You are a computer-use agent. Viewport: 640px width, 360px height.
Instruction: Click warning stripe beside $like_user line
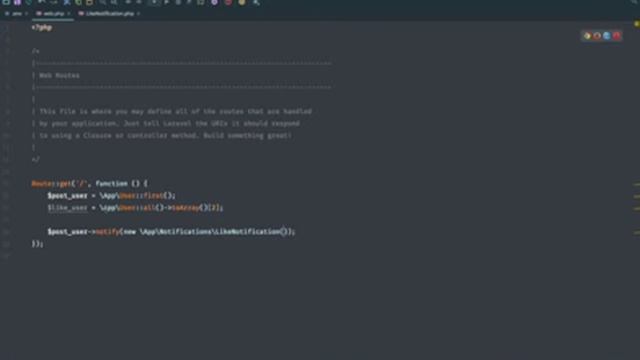tap(637, 209)
